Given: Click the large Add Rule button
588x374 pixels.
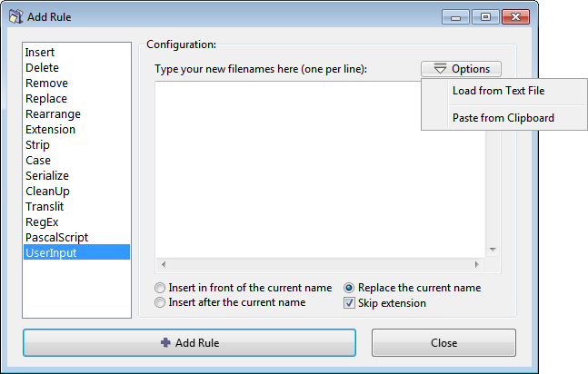Looking at the screenshot, I should click(x=189, y=343).
